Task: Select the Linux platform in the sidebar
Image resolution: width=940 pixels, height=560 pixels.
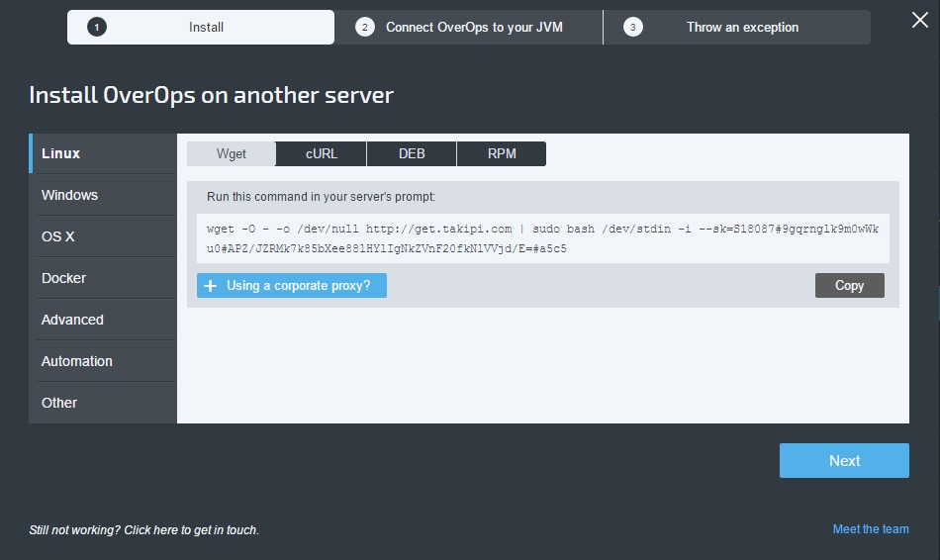Action: (103, 153)
